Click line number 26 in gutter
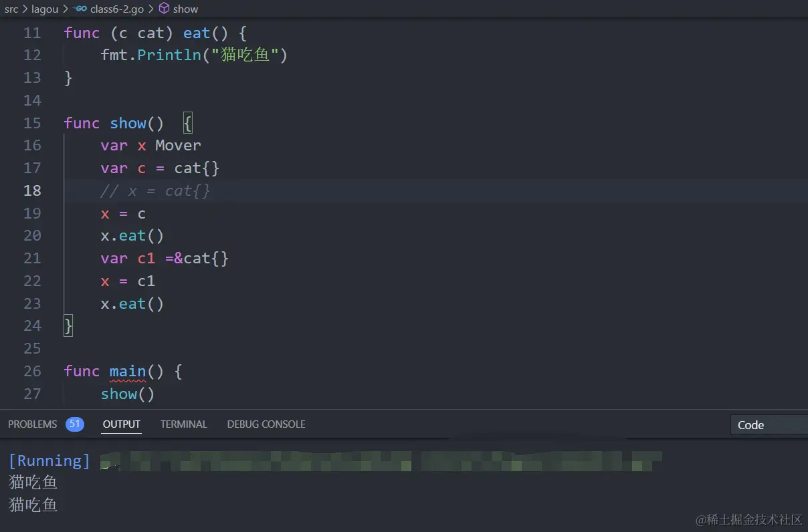This screenshot has height=532, width=808. click(32, 371)
